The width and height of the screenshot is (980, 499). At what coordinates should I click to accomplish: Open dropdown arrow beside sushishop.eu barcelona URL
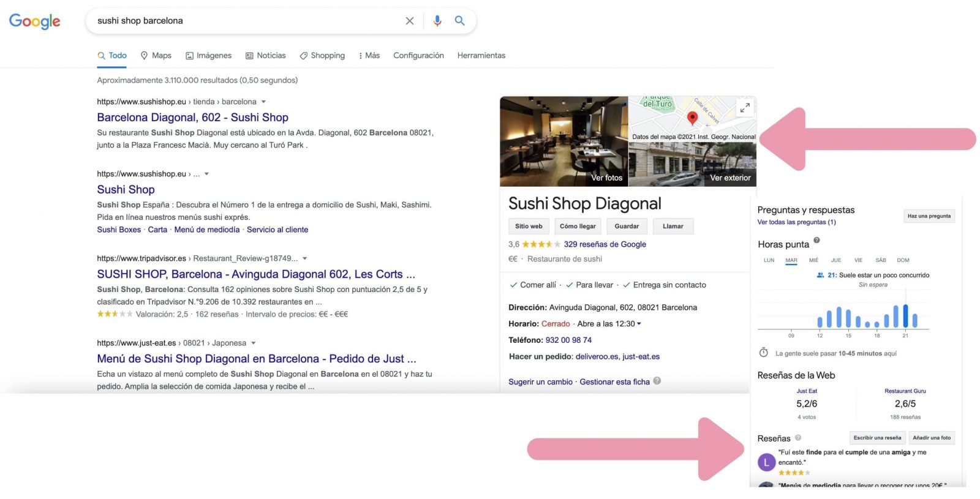(x=263, y=102)
